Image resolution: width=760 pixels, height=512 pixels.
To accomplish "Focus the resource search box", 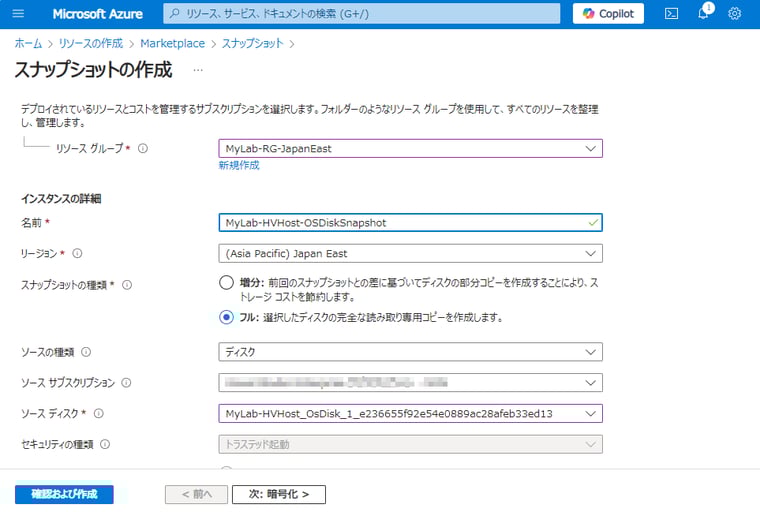I will (362, 14).
